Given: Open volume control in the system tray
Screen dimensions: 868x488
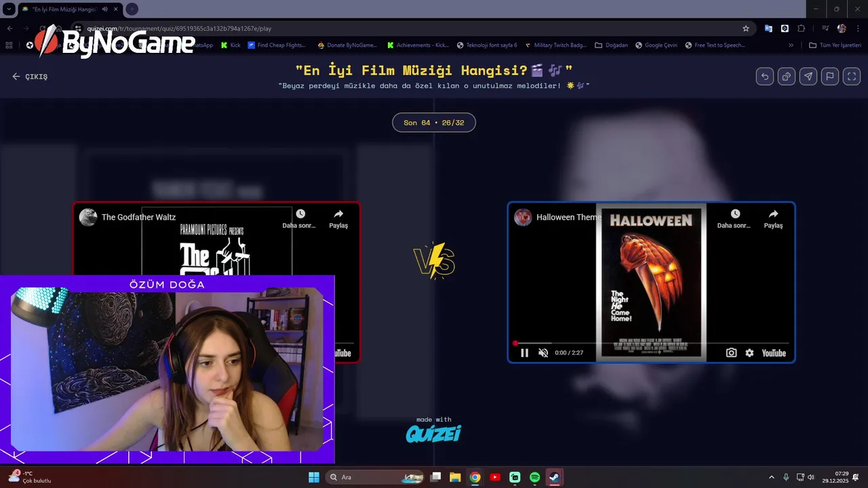Looking at the screenshot, I should pos(811,477).
